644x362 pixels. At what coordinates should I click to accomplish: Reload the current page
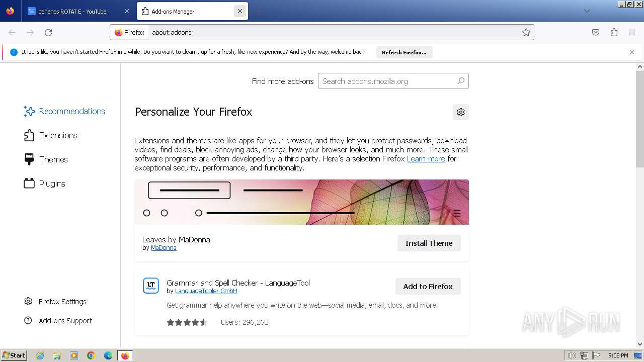click(48, 32)
